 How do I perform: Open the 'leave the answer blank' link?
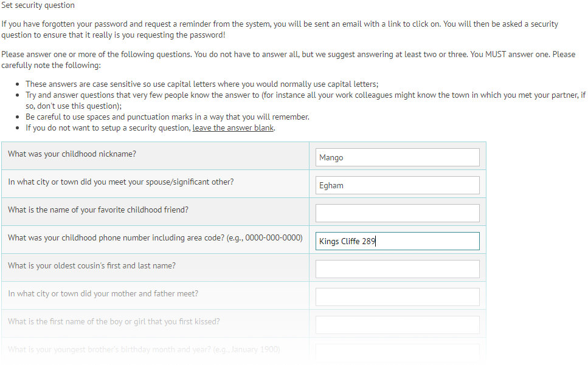click(233, 128)
